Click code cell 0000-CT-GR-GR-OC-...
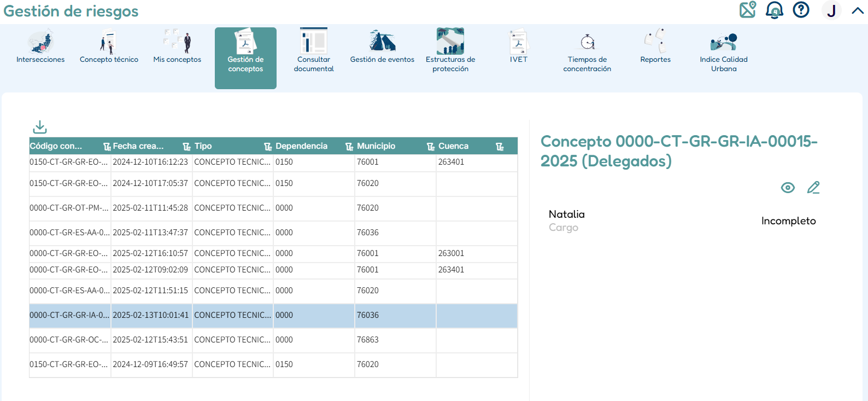 pos(69,340)
